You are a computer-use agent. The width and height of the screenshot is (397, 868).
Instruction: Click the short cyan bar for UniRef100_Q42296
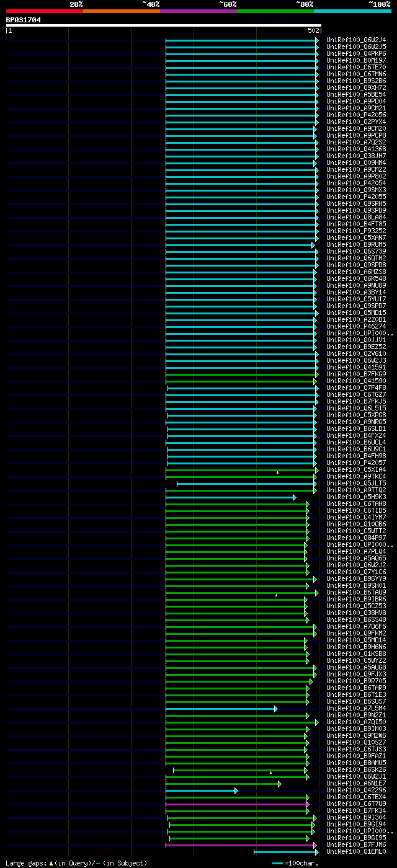click(x=201, y=790)
